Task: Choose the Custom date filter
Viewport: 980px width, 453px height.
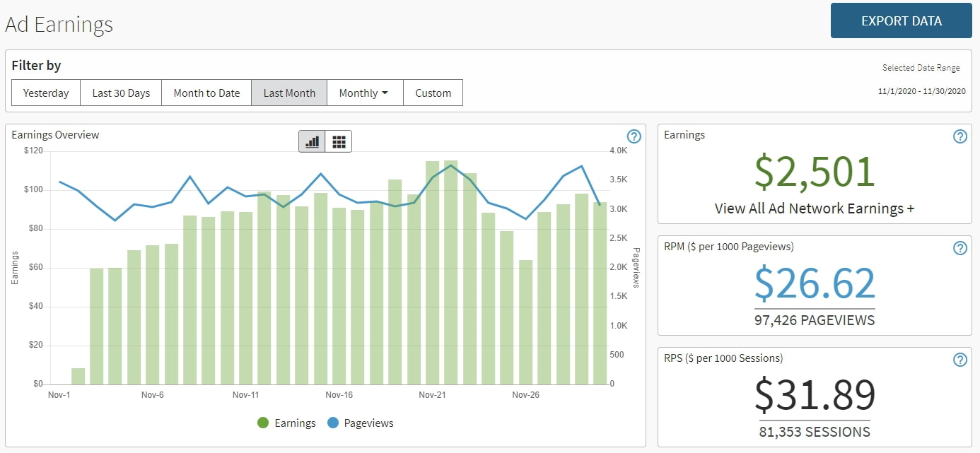Action: pyautogui.click(x=433, y=93)
